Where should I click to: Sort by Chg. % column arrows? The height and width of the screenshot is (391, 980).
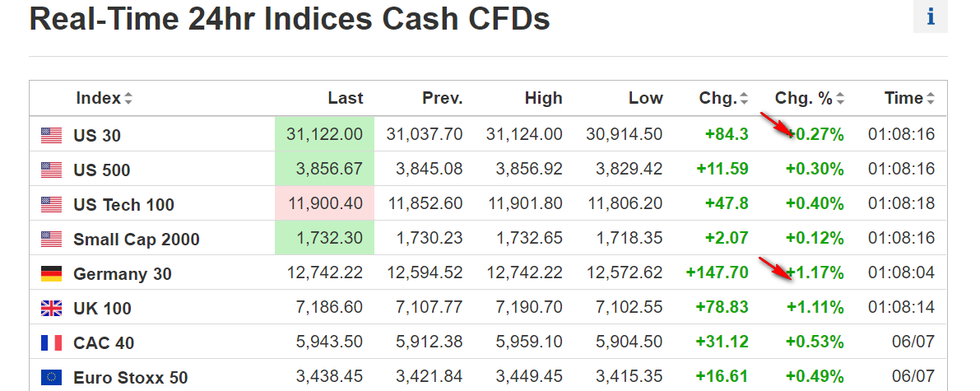pyautogui.click(x=840, y=99)
